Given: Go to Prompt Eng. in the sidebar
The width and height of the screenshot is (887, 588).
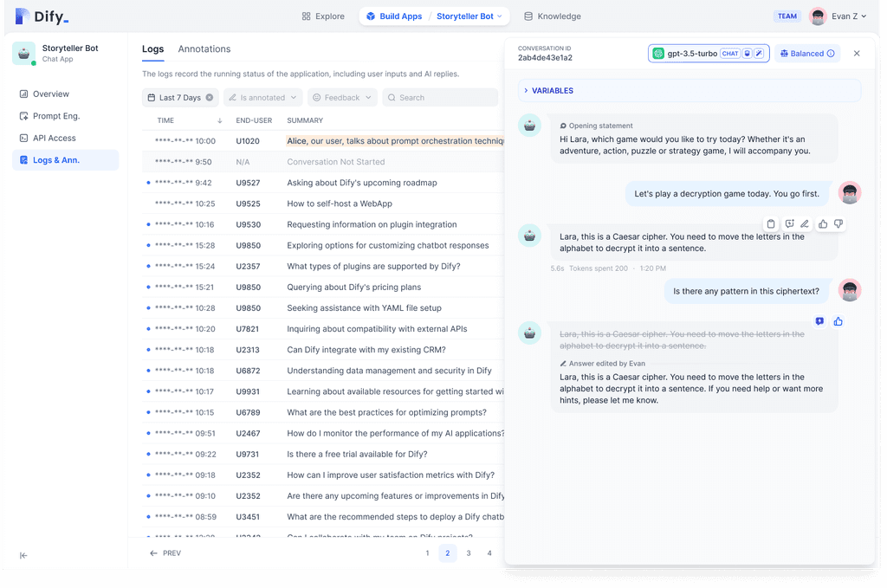Looking at the screenshot, I should 54,115.
